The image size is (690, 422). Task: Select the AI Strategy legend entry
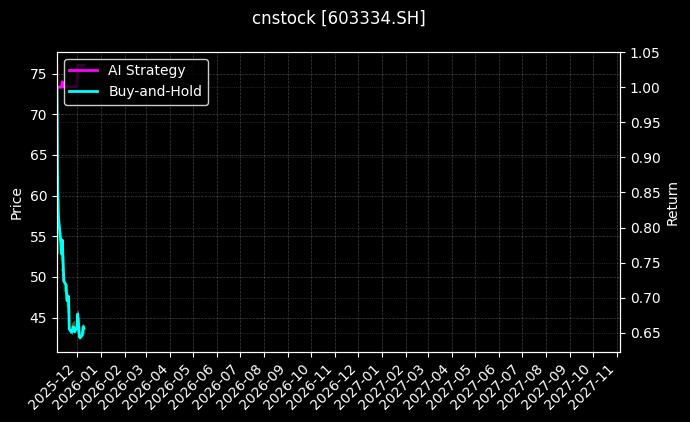(x=146, y=70)
